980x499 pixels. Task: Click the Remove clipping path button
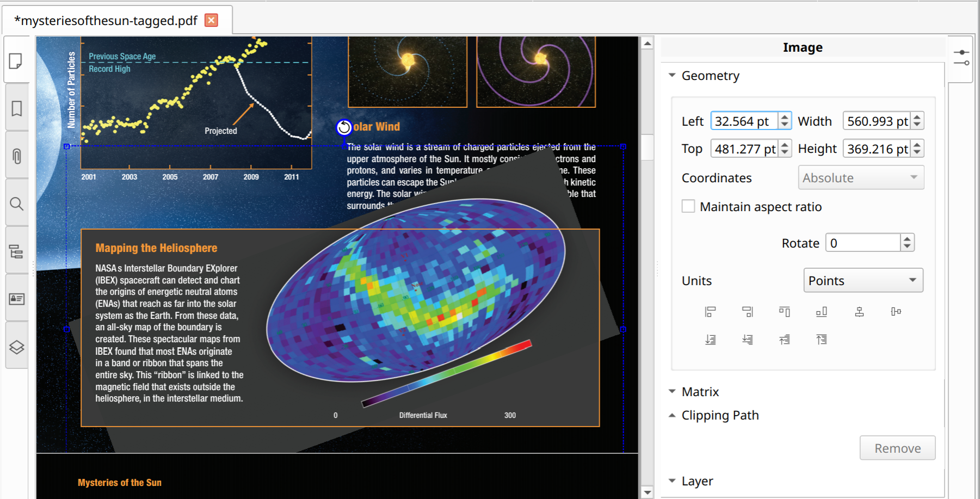pos(897,448)
